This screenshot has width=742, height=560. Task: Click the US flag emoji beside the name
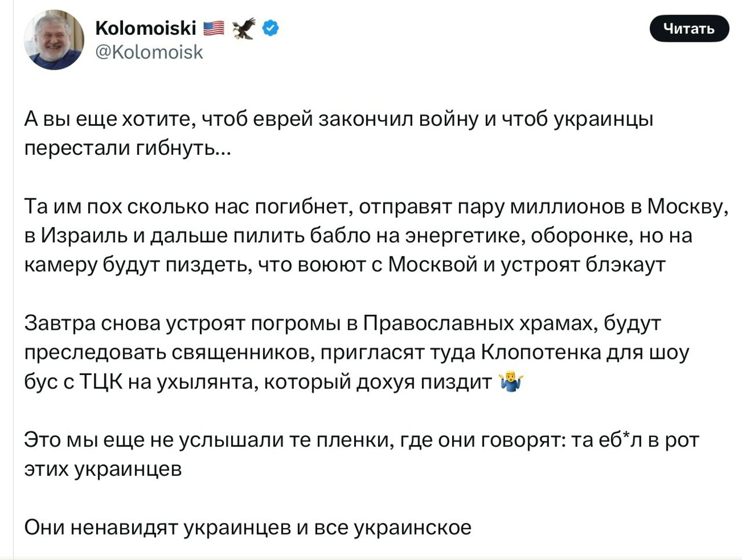214,28
